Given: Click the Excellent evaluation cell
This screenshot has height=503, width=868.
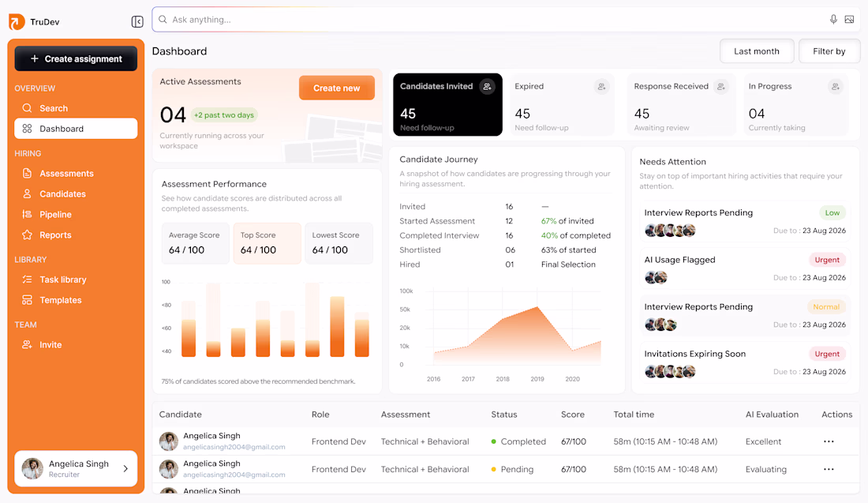Looking at the screenshot, I should (x=763, y=441).
